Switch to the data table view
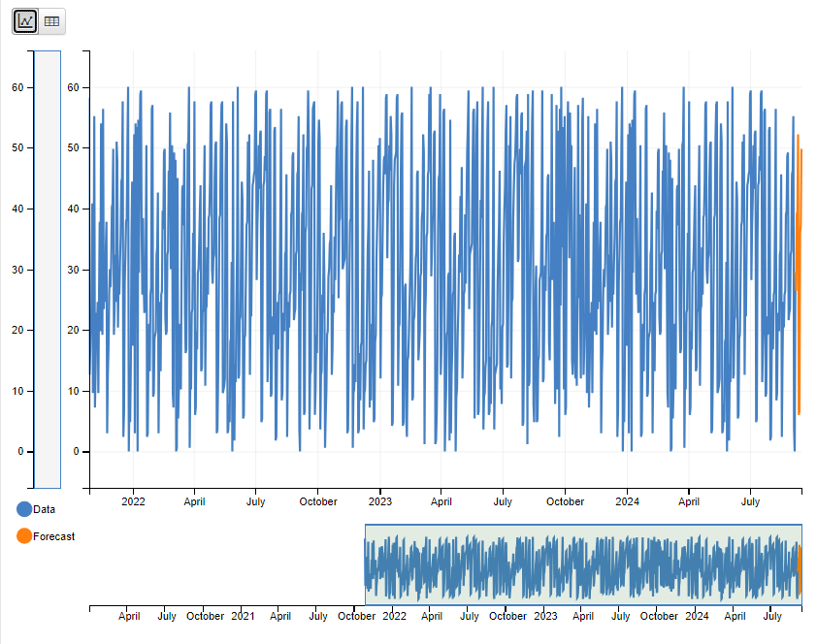 [x=51, y=20]
